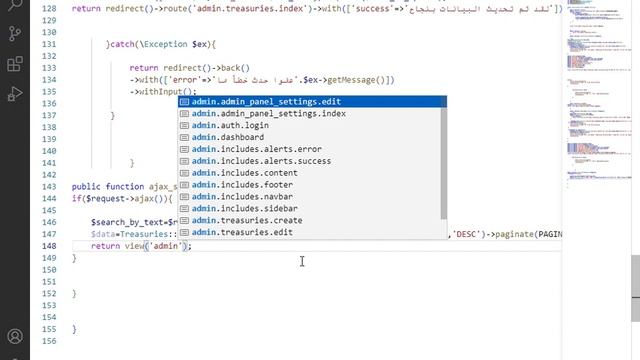Viewport: 640px width, 360px height.
Task: Pick admin.treasuries.edit suggestion
Action: 309,232
